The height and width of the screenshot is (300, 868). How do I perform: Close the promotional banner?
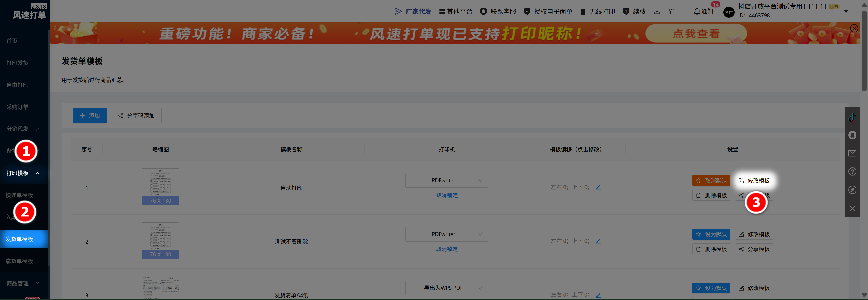click(854, 28)
